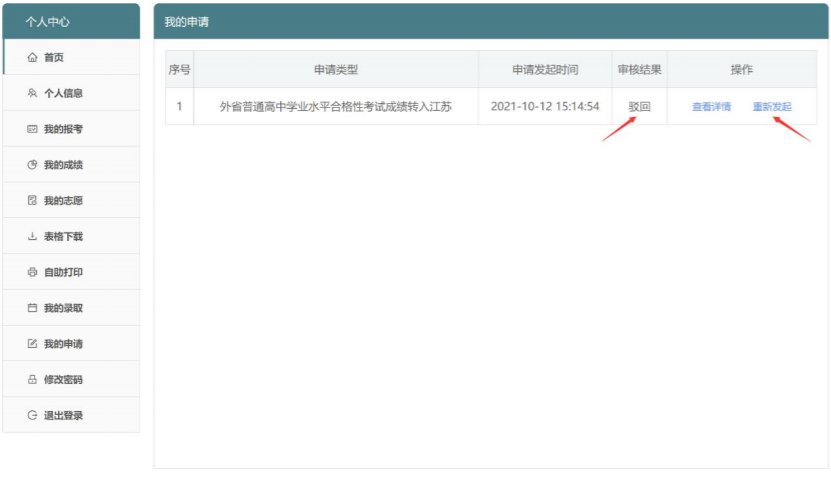Click the icon next to 我的报考
831x477 pixels.
pyautogui.click(x=32, y=129)
